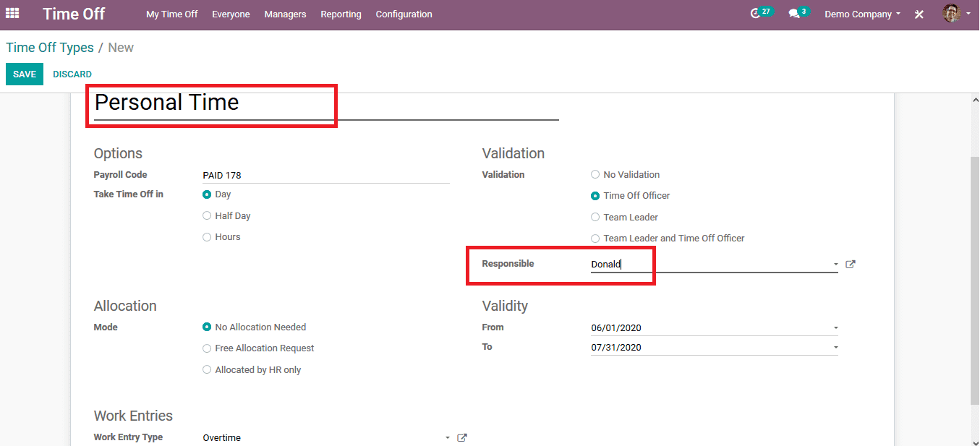
Task: Click the debug tools wrench icon
Action: coord(919,14)
